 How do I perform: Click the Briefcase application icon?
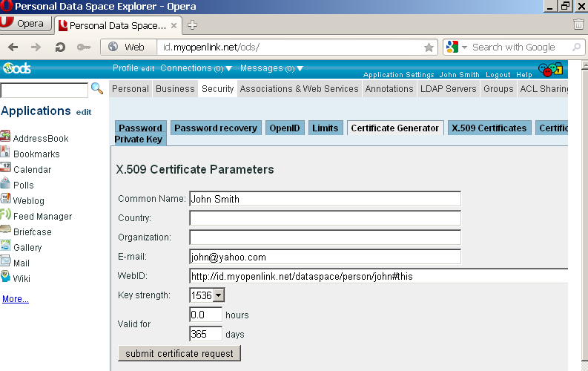coord(6,231)
